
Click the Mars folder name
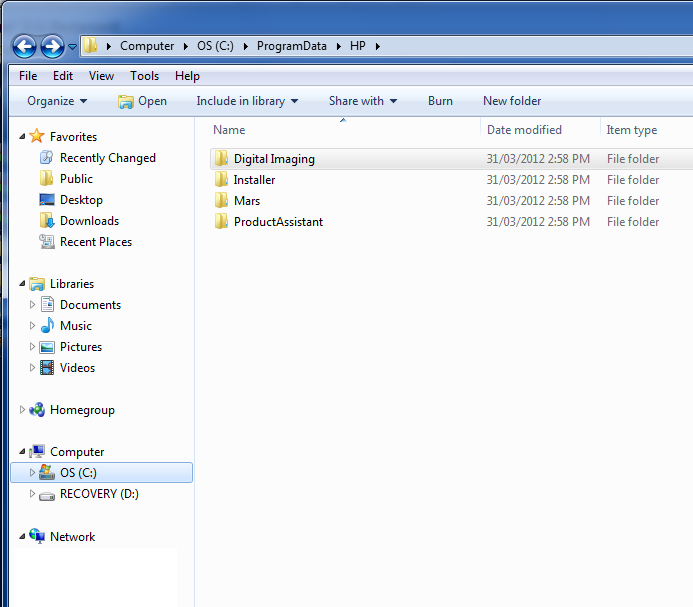coord(247,201)
